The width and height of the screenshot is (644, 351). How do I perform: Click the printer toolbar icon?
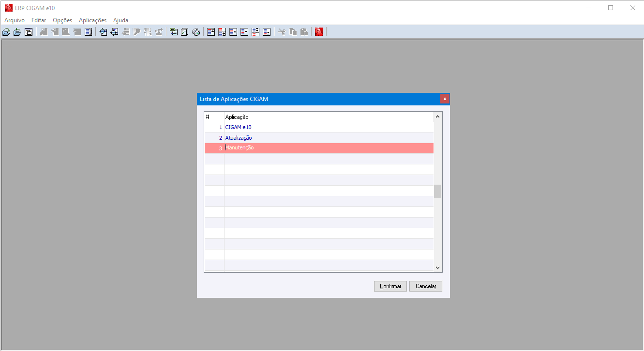tap(196, 32)
